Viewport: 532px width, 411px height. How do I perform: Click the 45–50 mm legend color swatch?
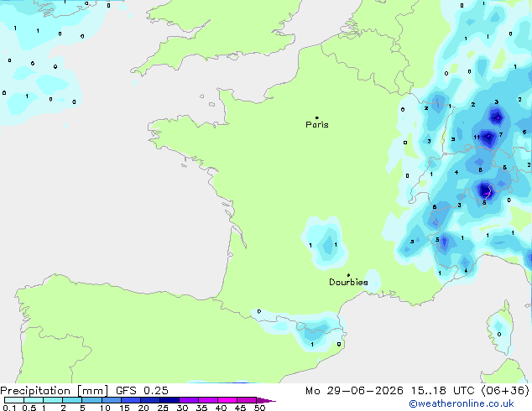tap(247, 400)
